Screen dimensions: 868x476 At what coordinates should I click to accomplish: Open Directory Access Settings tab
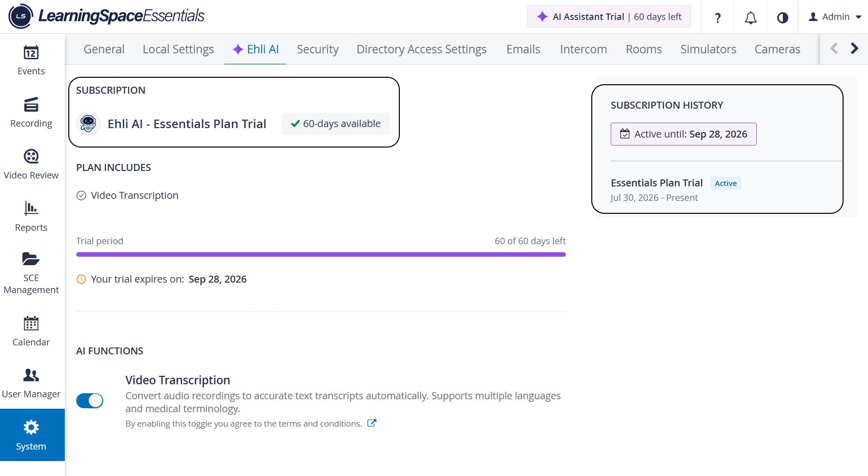[422, 49]
